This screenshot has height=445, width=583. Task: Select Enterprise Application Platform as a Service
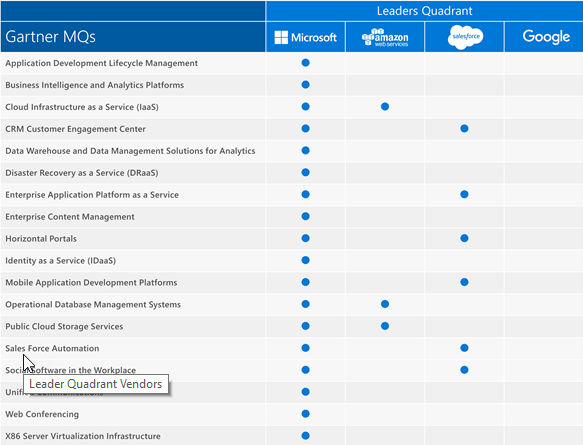[x=92, y=195]
